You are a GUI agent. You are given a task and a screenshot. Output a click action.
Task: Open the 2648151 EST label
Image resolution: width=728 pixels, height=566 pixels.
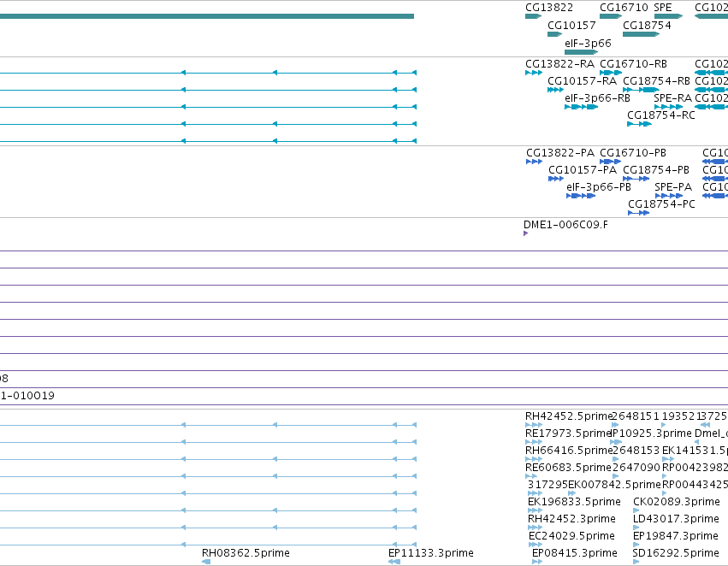pos(636,416)
